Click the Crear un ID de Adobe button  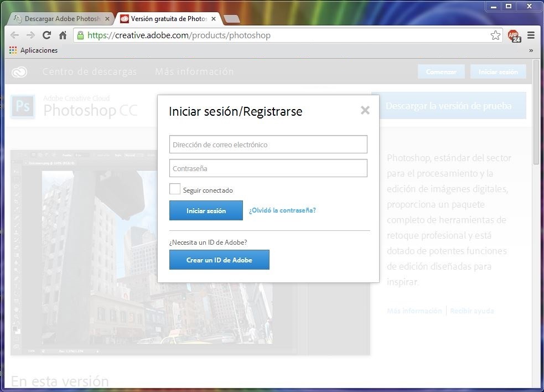pyautogui.click(x=219, y=260)
